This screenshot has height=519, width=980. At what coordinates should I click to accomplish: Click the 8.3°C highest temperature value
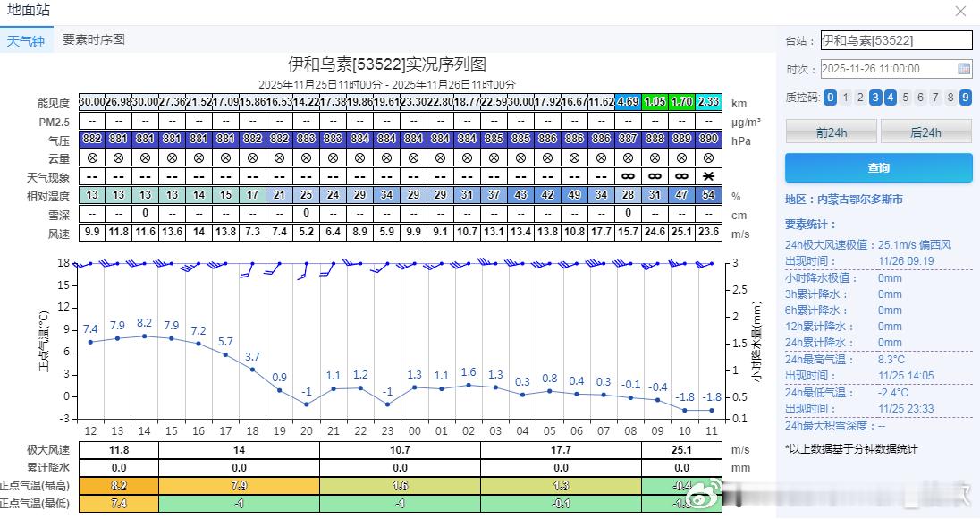(x=891, y=360)
